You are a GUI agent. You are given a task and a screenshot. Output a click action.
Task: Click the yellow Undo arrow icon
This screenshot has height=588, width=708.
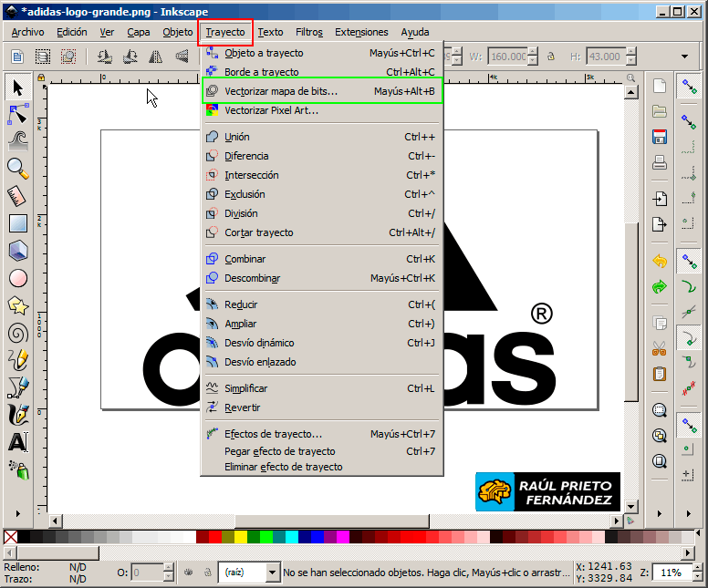pyautogui.click(x=660, y=261)
